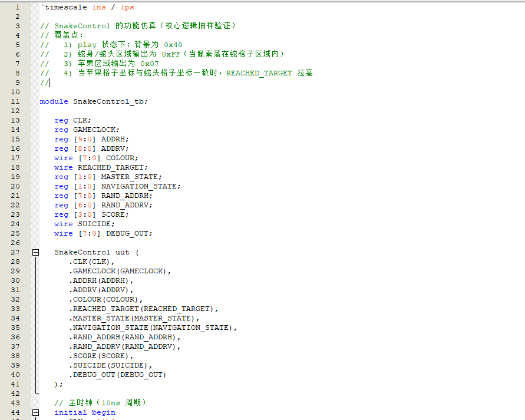Click the comment mentioning 0xFF output
The height and width of the screenshot is (420, 525).
tap(162, 54)
